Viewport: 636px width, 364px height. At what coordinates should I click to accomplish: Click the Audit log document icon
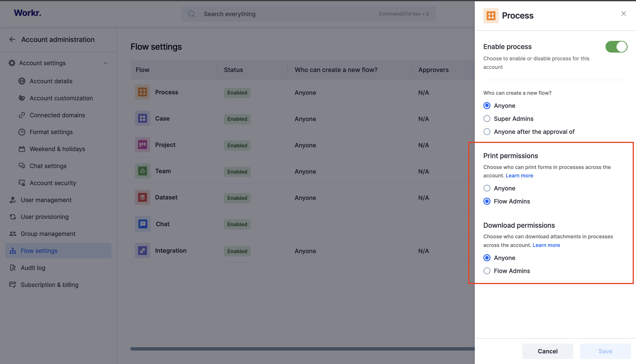tap(13, 268)
